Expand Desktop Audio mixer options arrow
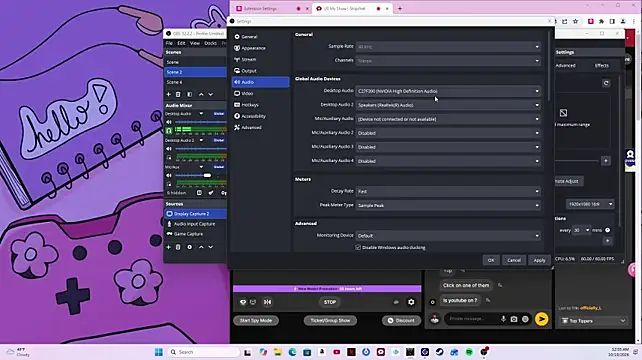 point(201,113)
